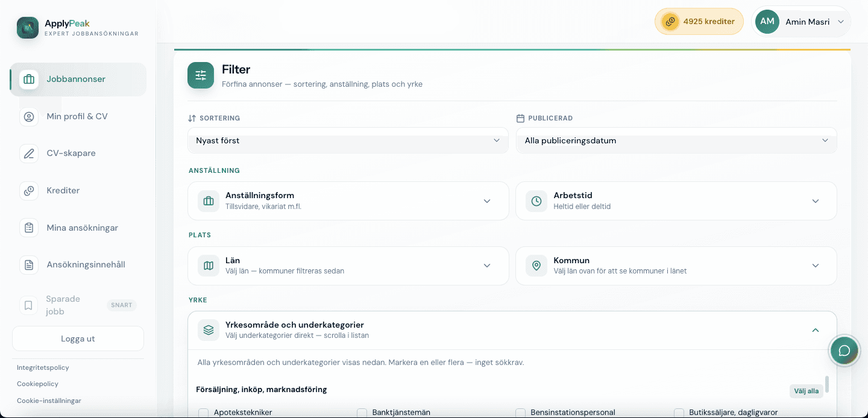Open CV-skapare from the sidebar

click(x=78, y=154)
